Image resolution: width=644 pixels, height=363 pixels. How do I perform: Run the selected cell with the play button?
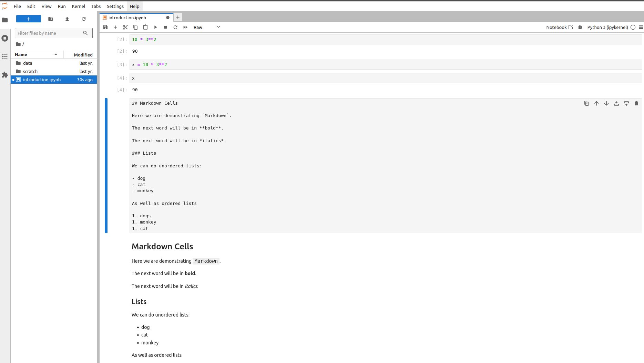[155, 27]
